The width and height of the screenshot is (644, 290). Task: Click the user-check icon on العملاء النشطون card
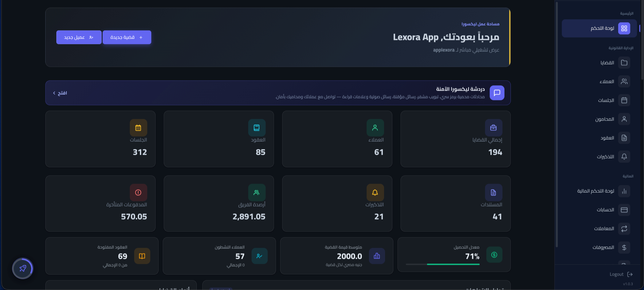point(259,256)
